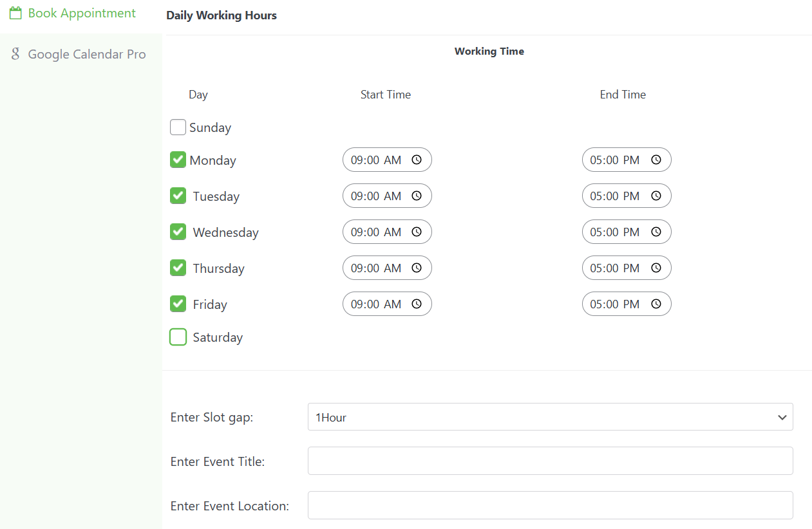Click the Google Calendar Pro logo icon

[15, 54]
